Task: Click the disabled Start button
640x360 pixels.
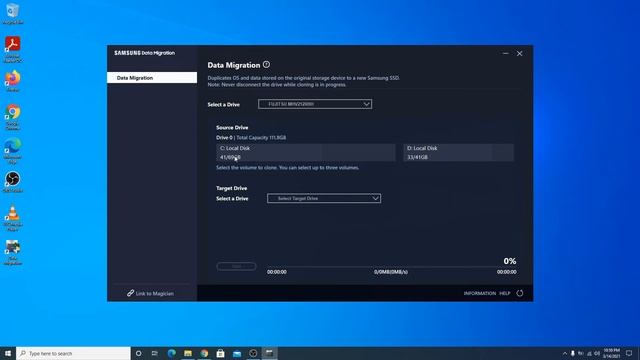Action: (x=236, y=267)
